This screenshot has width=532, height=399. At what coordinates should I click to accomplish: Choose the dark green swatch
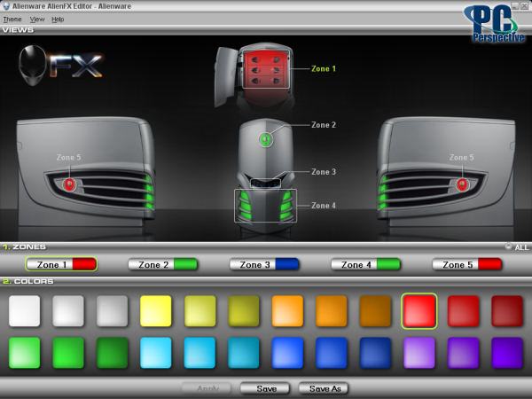(112, 353)
